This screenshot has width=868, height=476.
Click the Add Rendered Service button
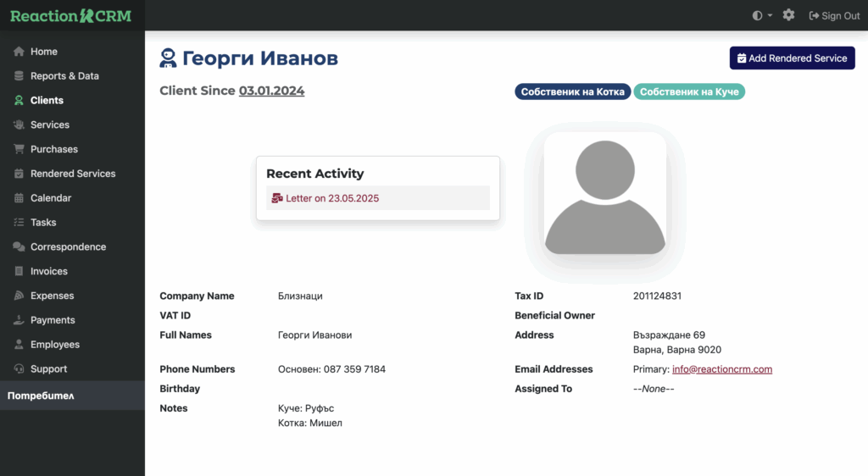[792, 58]
